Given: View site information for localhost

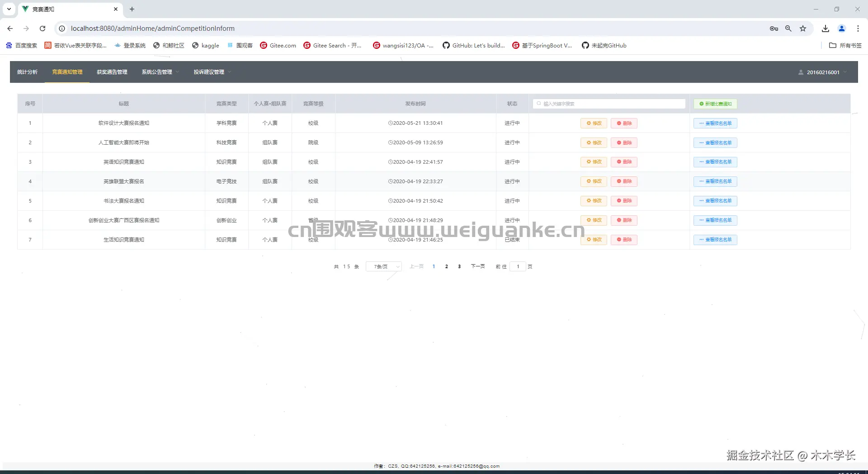Looking at the screenshot, I should coord(62,28).
